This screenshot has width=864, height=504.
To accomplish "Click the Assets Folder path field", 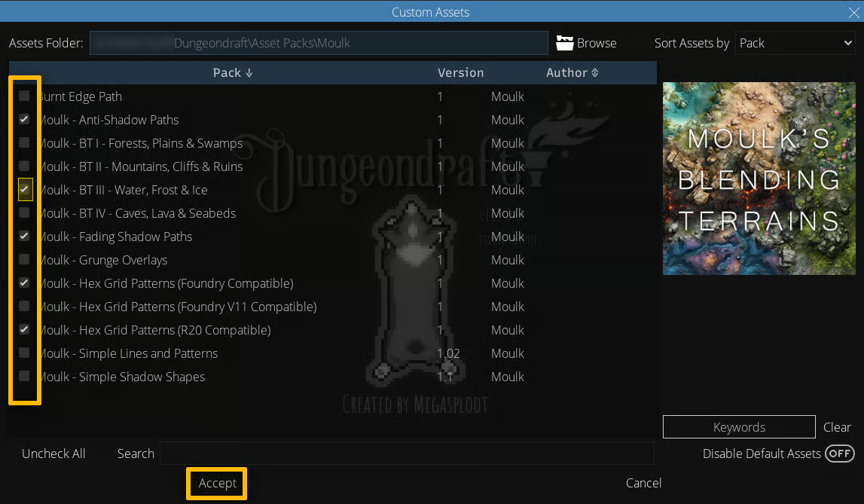I will 319,43.
